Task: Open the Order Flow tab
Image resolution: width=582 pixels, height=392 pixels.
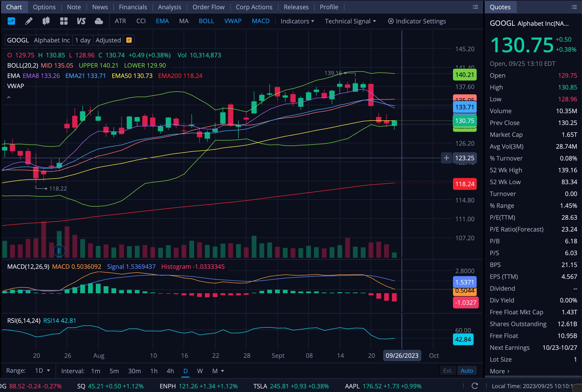Action: tap(208, 7)
